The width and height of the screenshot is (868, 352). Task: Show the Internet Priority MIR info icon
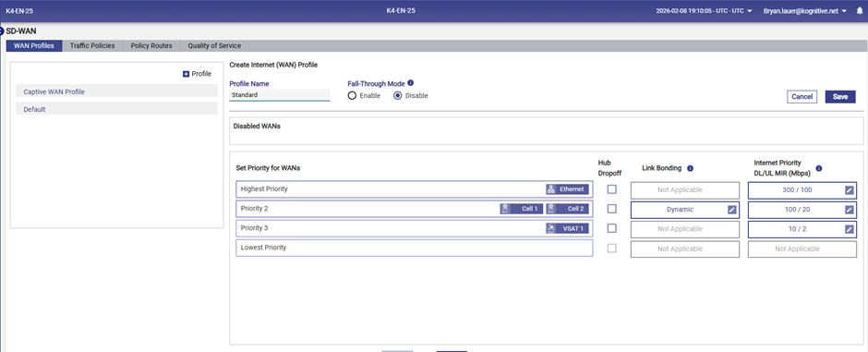point(819,168)
